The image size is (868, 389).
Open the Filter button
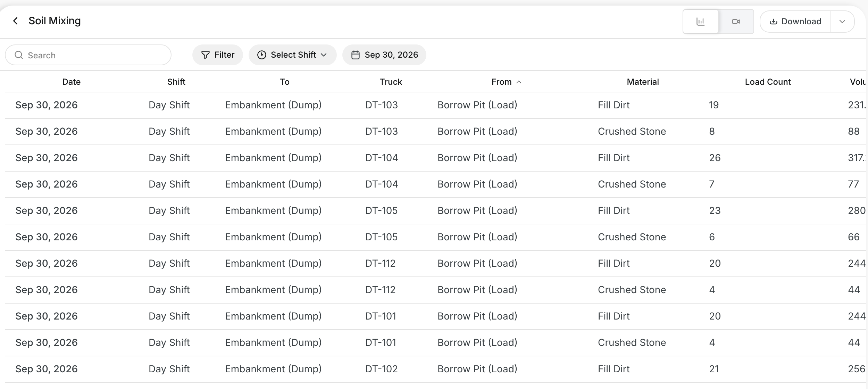(x=218, y=55)
